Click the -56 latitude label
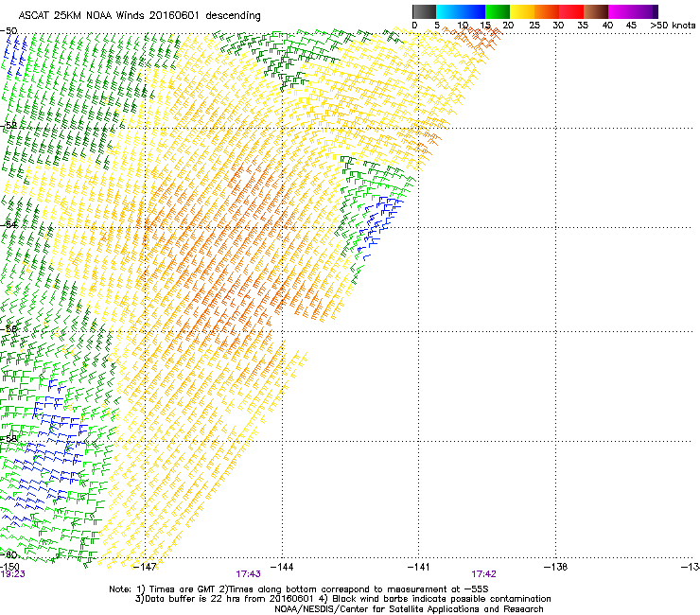 click(x=9, y=329)
